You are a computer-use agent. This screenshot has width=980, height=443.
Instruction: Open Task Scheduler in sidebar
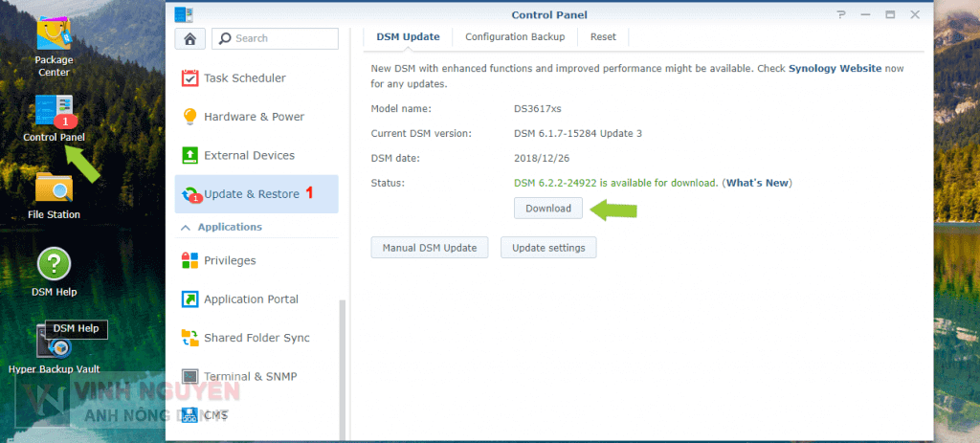(244, 78)
